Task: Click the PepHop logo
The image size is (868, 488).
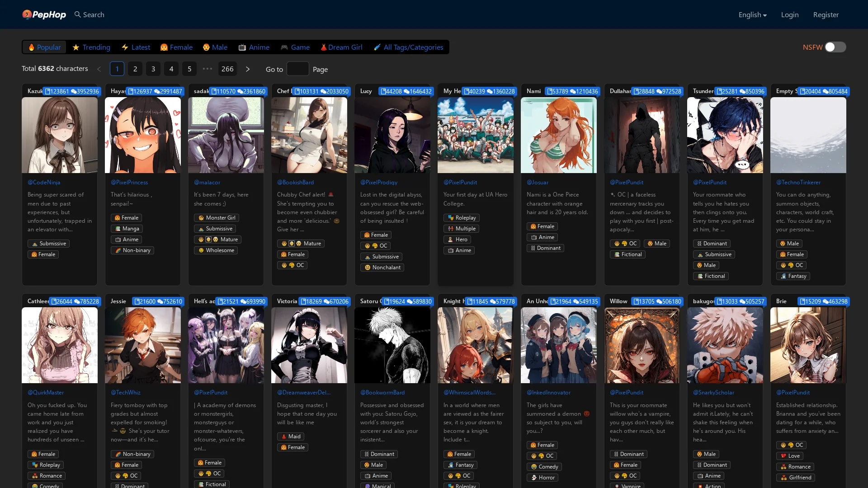Action: [44, 14]
